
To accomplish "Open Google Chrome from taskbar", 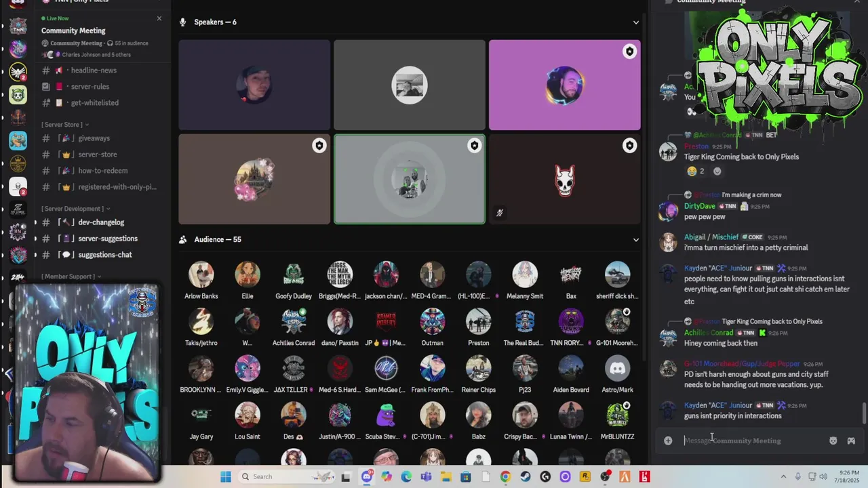I will (505, 476).
